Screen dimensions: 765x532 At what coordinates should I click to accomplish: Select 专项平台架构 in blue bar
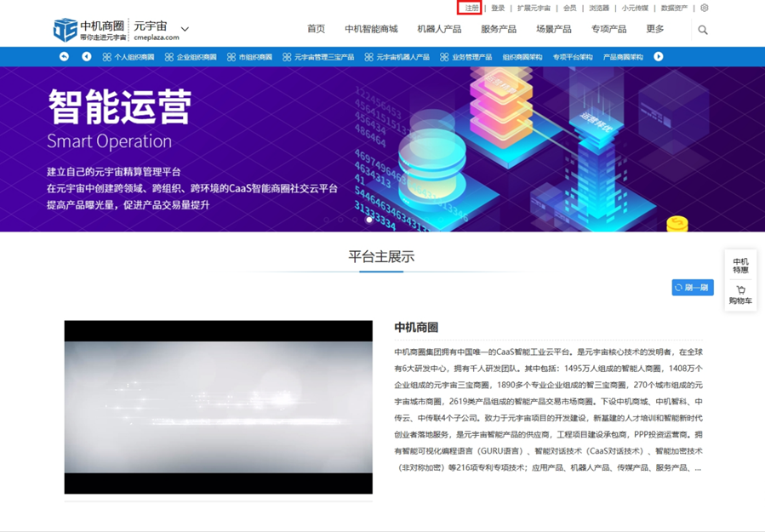click(573, 57)
